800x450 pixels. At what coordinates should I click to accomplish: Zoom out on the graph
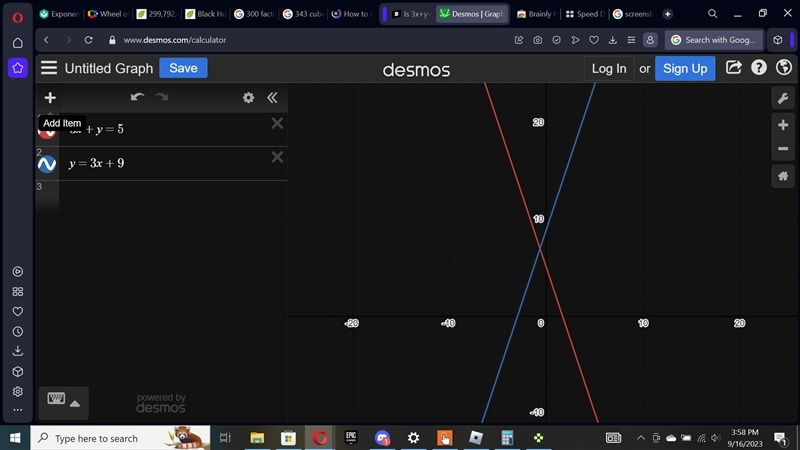tap(783, 149)
